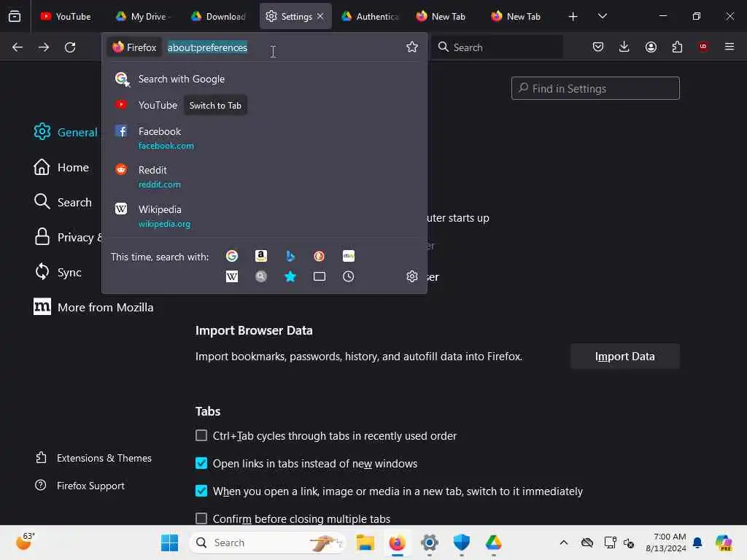Focus the Find in Settings field
747x560 pixels.
click(595, 88)
